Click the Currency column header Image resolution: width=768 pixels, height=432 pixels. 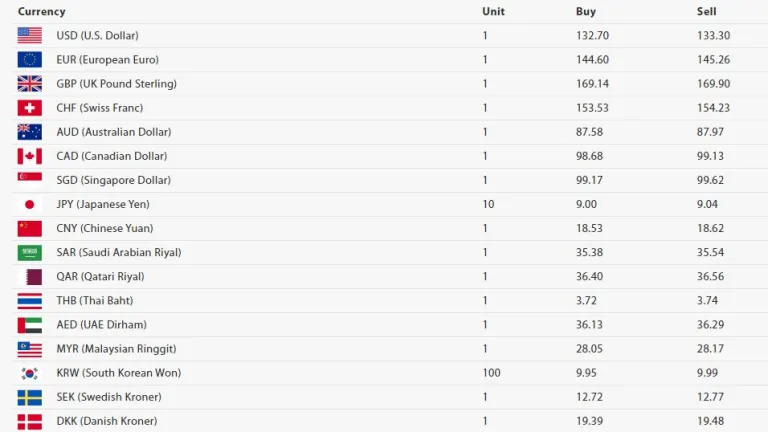(41, 11)
